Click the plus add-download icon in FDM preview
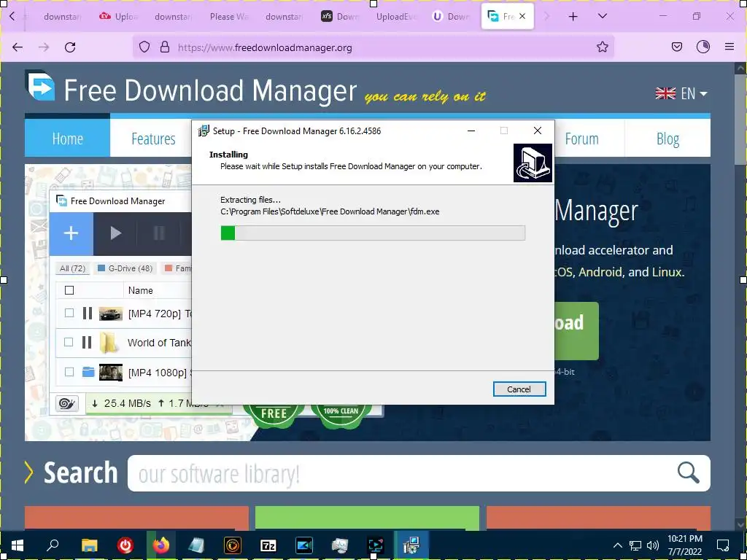The width and height of the screenshot is (747, 560). tap(71, 233)
